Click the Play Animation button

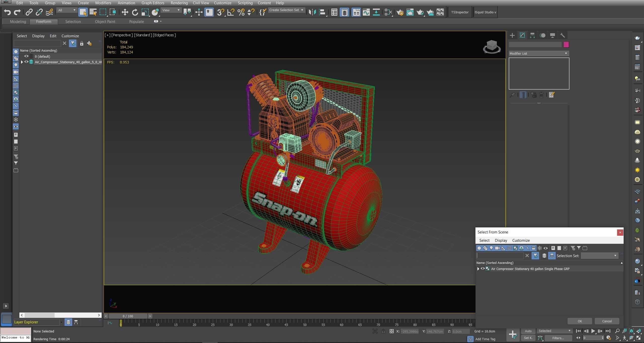593,331
